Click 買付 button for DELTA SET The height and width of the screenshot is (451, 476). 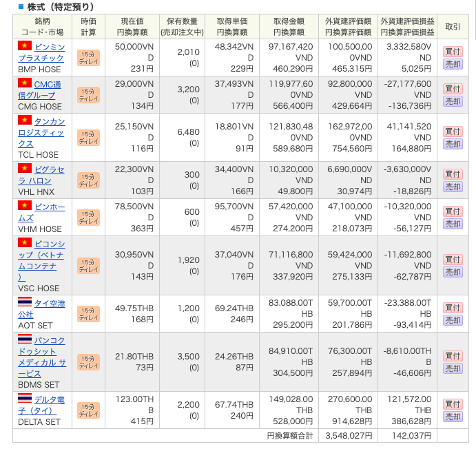coord(453,404)
